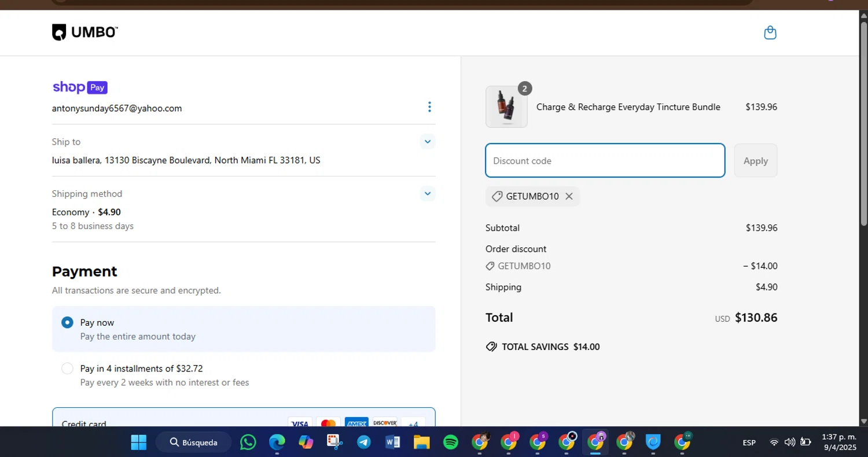Select Pay in 4 installments radio option
Image resolution: width=868 pixels, height=457 pixels.
coord(67,368)
